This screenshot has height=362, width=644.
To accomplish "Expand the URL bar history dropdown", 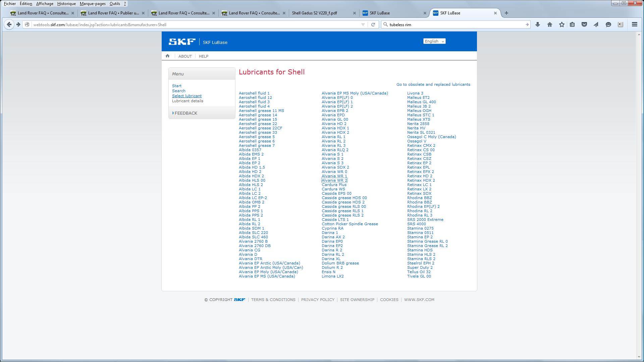I will pyautogui.click(x=363, y=24).
